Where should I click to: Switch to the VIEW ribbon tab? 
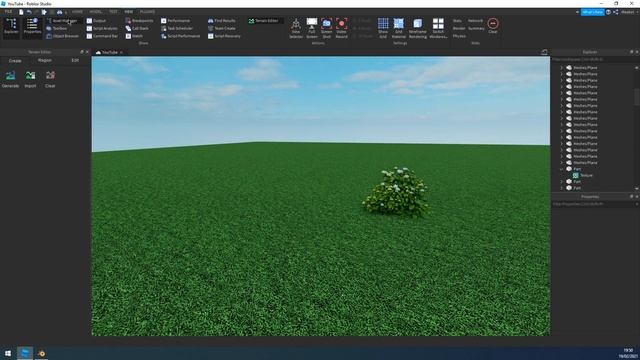coord(129,12)
